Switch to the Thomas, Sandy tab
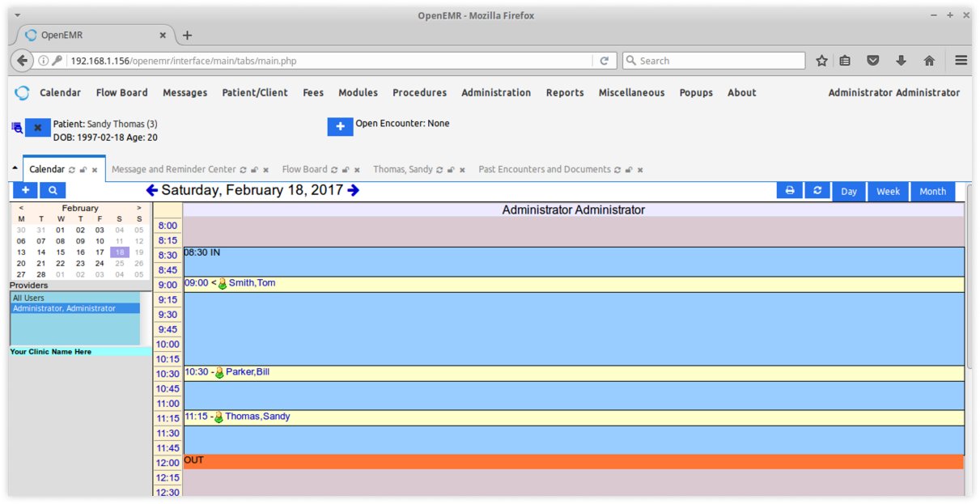Viewport: 980px width, 504px height. [402, 170]
